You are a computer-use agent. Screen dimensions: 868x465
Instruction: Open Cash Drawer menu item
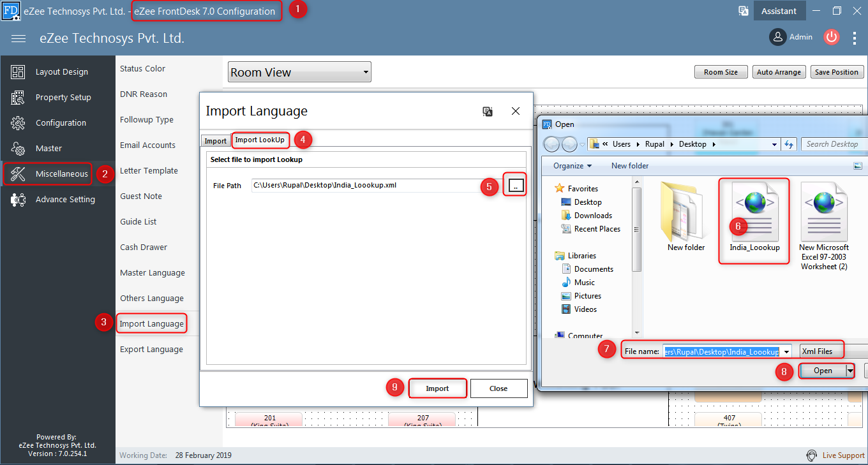(144, 247)
